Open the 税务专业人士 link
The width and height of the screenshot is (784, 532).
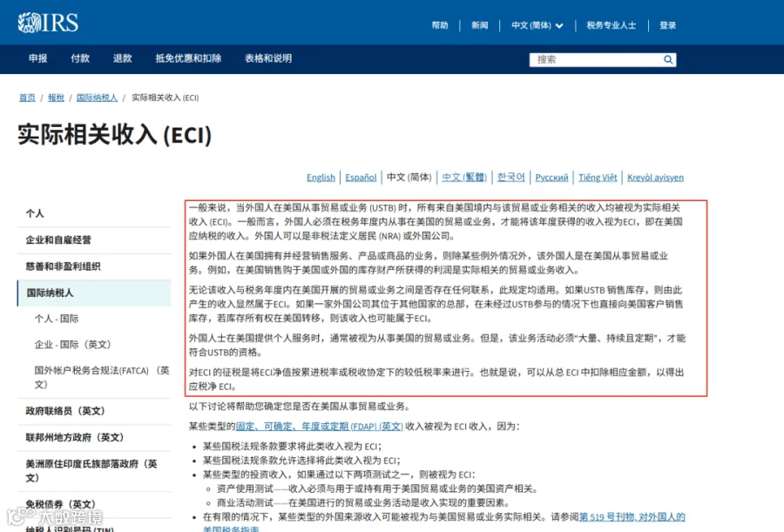[x=612, y=25]
